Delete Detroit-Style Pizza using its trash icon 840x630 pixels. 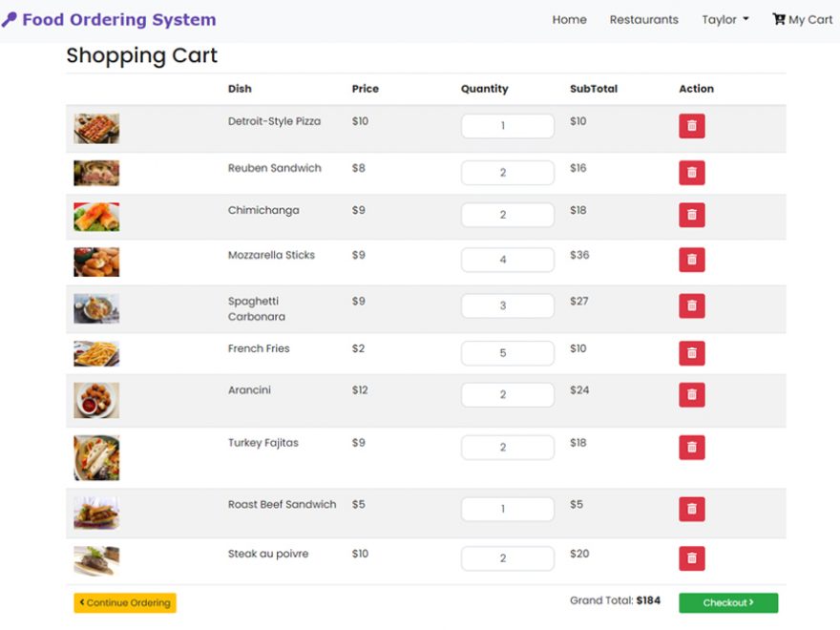[x=691, y=125]
